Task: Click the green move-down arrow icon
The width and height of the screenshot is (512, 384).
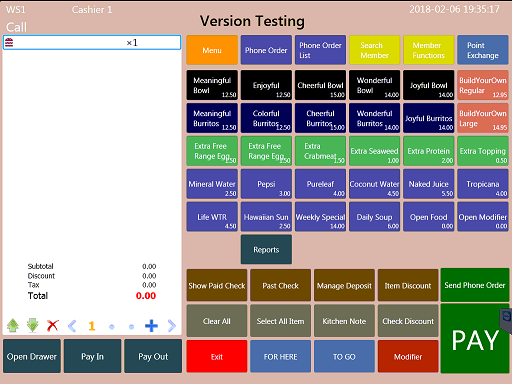Action: [x=33, y=325]
